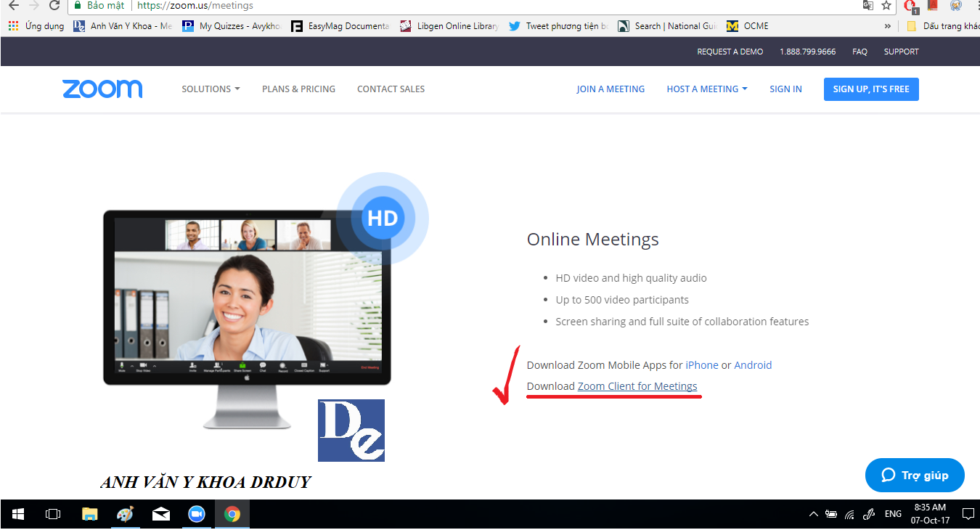Open File Explorer from taskbar
980x530 pixels.
click(x=90, y=514)
